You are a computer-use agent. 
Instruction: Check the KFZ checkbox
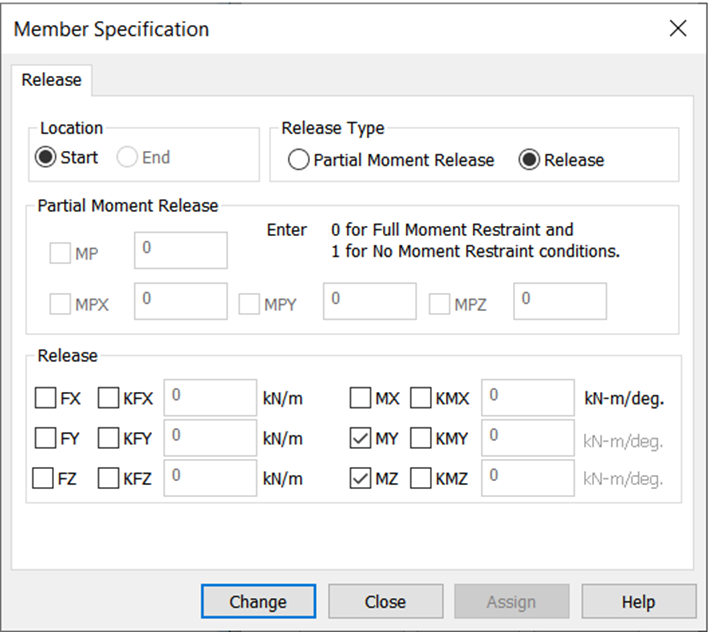point(109,478)
